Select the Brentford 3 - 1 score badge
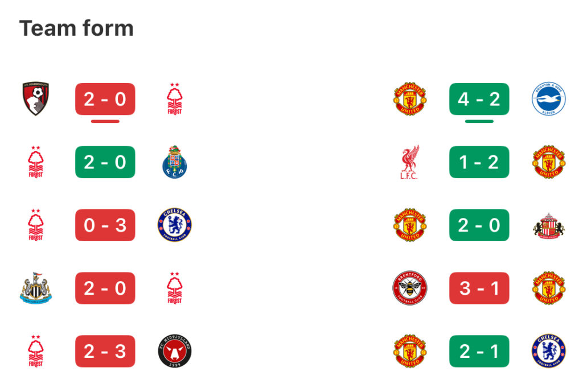Screen dimensions: 583x392 pos(479,288)
